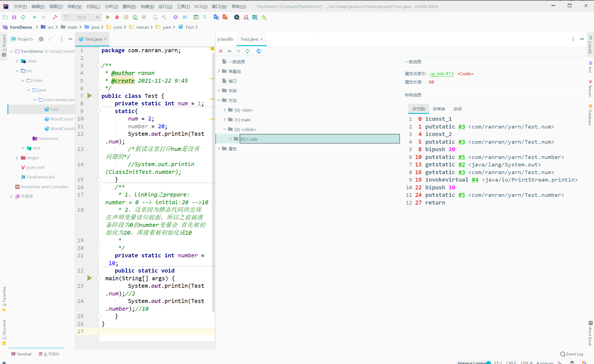Click the Run with Coverage icon
The image size is (594, 364).
(x=126, y=17)
